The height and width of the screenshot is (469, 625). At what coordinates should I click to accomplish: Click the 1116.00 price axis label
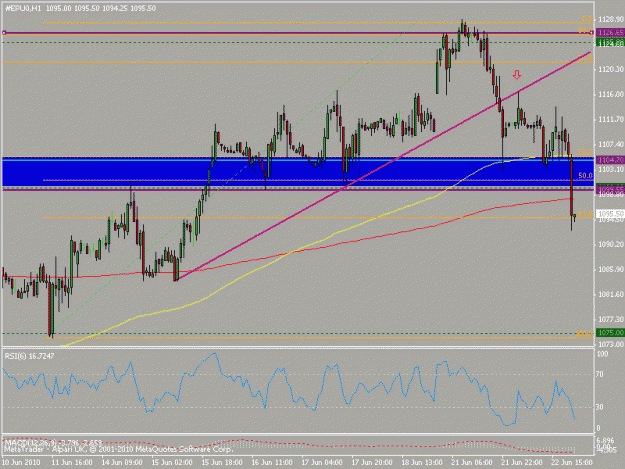coord(611,94)
